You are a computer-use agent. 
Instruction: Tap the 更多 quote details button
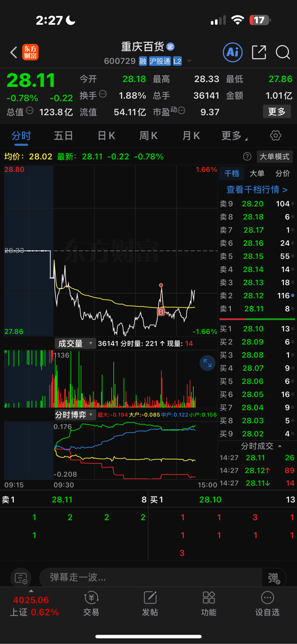coord(277,112)
